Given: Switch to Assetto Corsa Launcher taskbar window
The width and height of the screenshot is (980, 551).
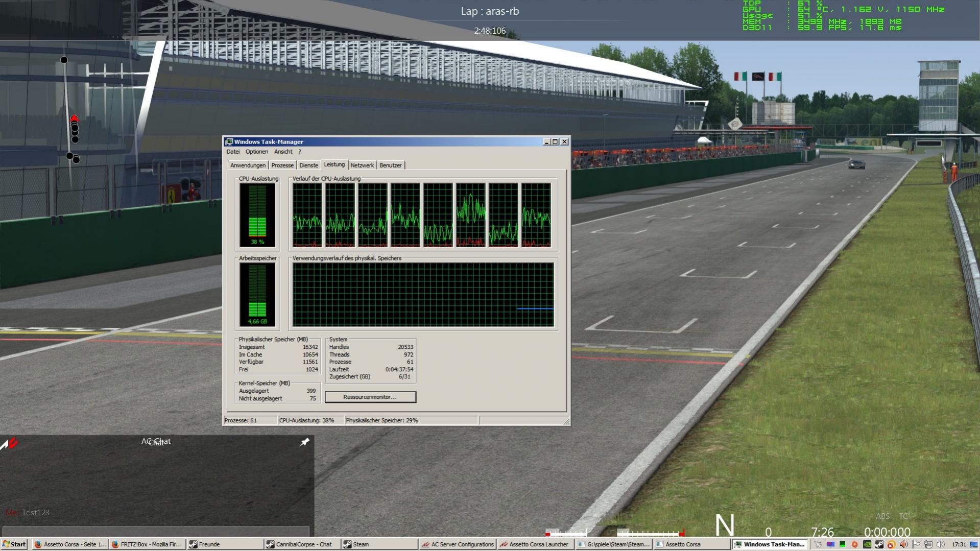Looking at the screenshot, I should pos(535,544).
